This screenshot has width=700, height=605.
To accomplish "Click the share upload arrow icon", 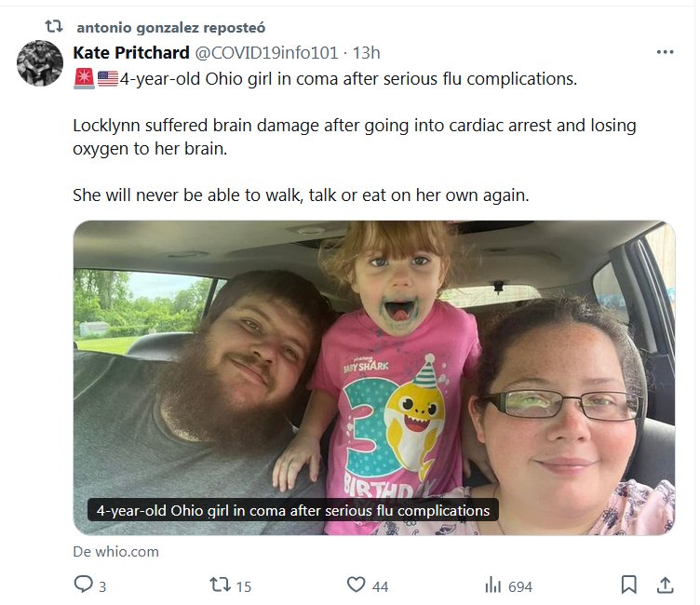I will [665, 585].
